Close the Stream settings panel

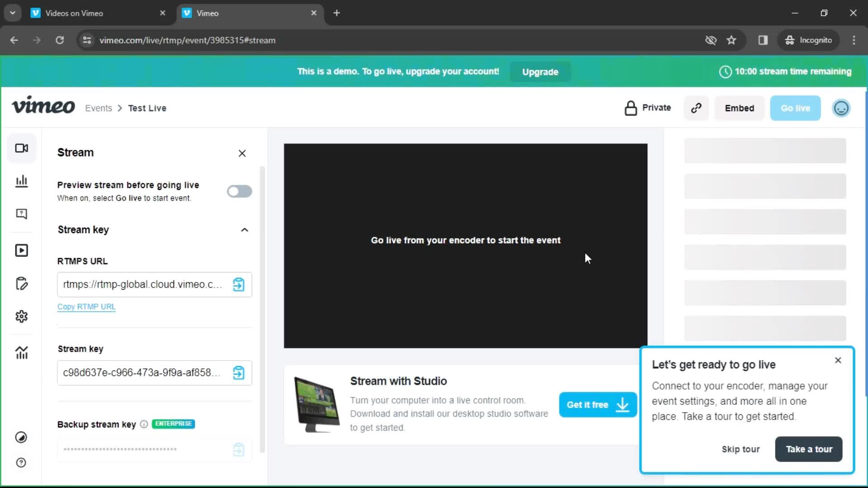tap(242, 153)
